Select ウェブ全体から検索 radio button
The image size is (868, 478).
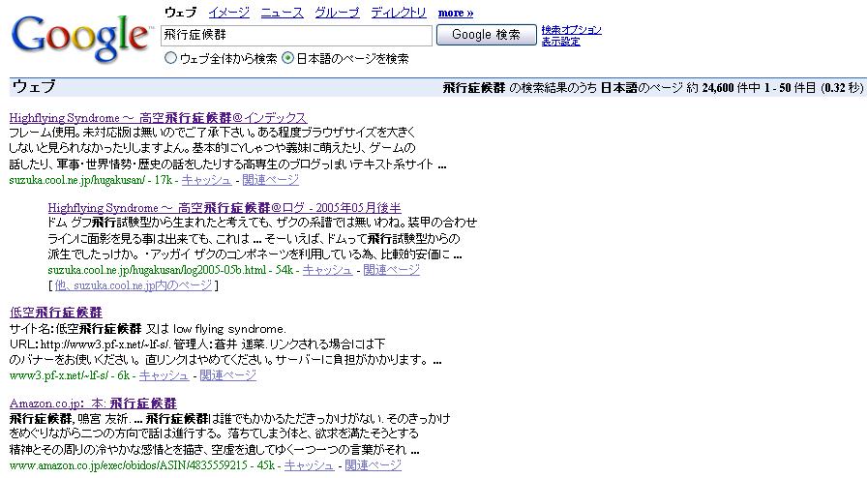tap(170, 57)
